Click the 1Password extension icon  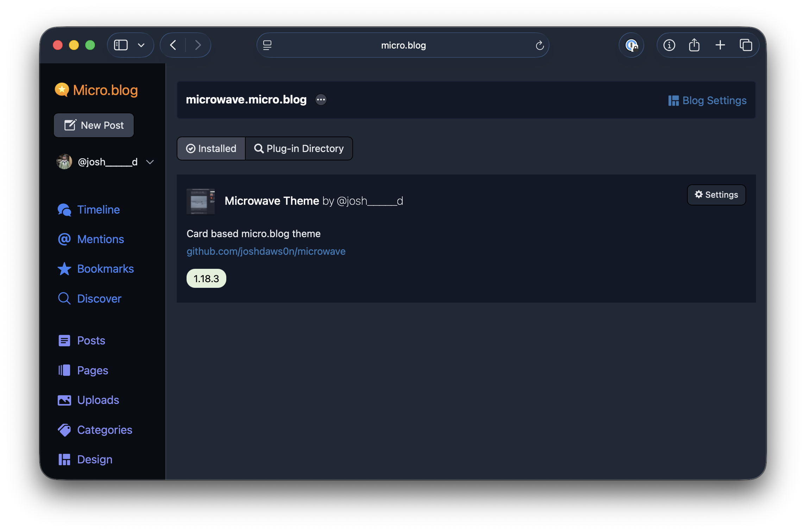(x=631, y=45)
